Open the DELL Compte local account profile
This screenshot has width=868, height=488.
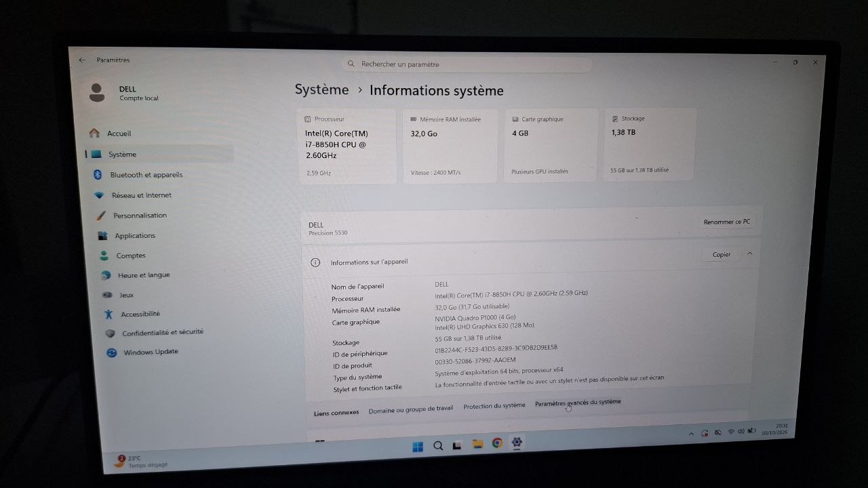125,93
